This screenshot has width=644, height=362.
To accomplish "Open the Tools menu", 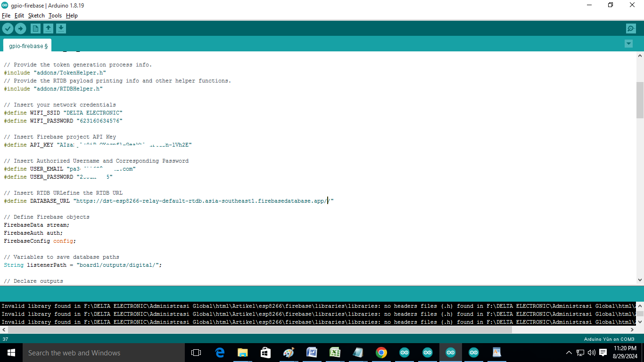I will (x=55, y=16).
